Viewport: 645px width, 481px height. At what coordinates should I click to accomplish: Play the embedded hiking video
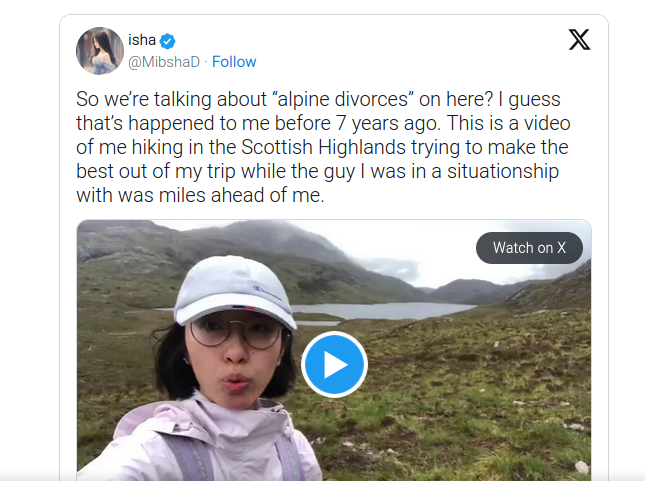point(334,365)
